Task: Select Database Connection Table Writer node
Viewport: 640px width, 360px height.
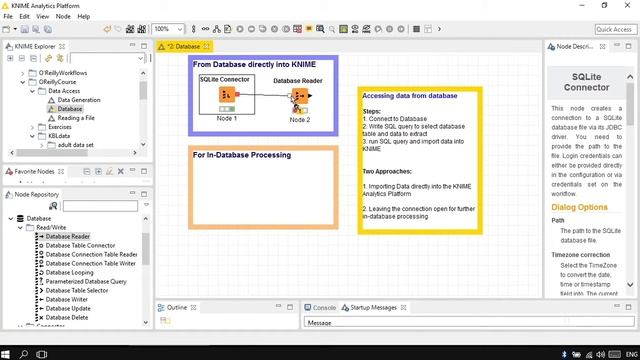Action: coord(90,264)
